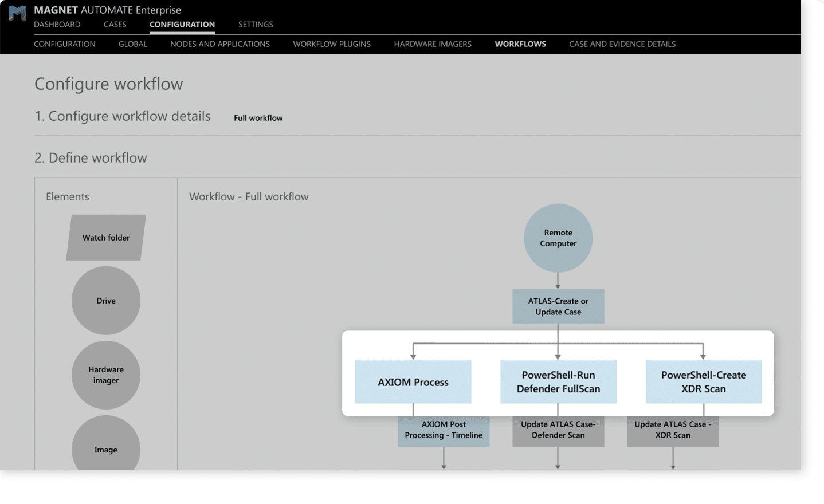Screen dimensions: 824x504
Task: Select the Drive element circle
Action: pyautogui.click(x=106, y=301)
